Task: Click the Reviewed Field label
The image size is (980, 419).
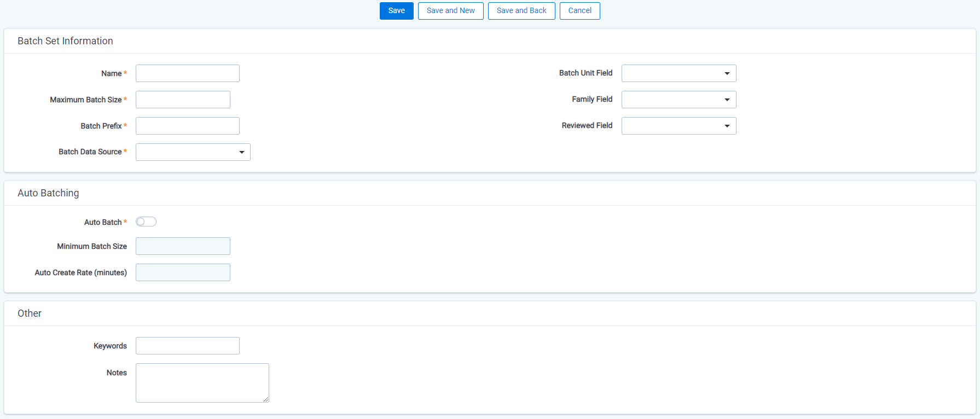Action: (x=587, y=125)
